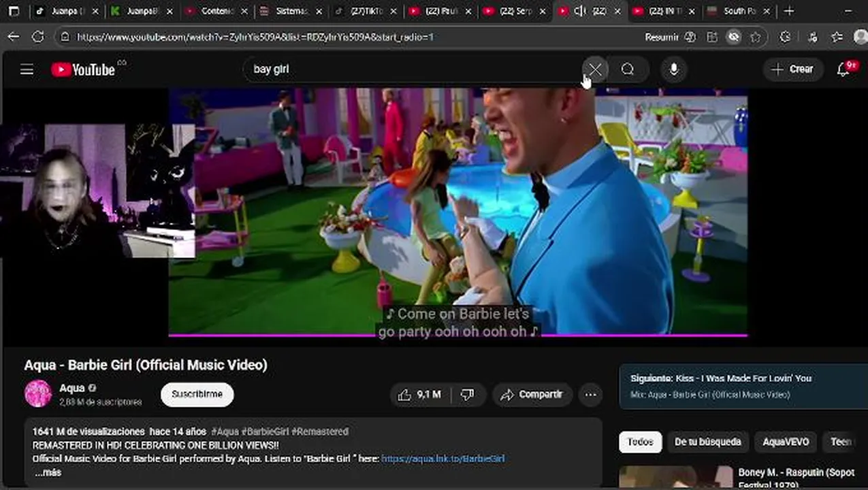Switch to the Juanpa TikTok tab
The height and width of the screenshot is (490, 868).
pyautogui.click(x=68, y=11)
